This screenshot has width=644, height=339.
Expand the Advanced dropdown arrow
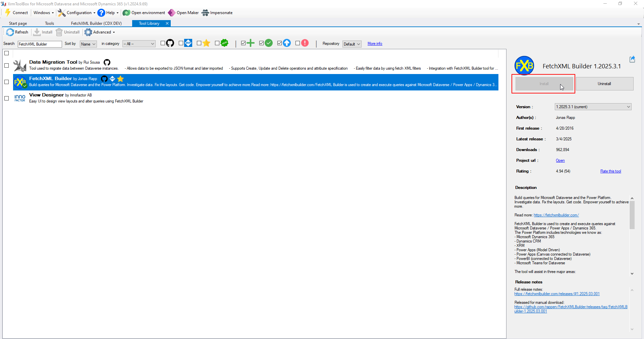pos(114,32)
